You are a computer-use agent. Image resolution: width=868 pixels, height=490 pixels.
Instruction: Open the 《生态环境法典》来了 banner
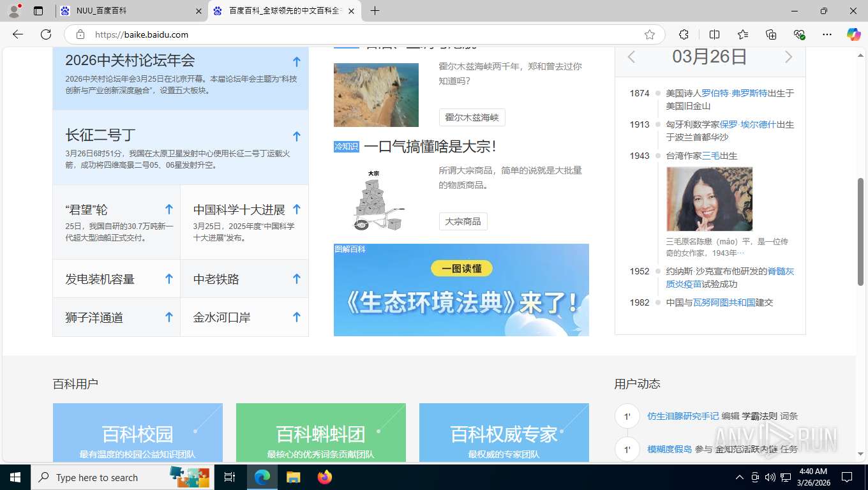[x=461, y=290]
